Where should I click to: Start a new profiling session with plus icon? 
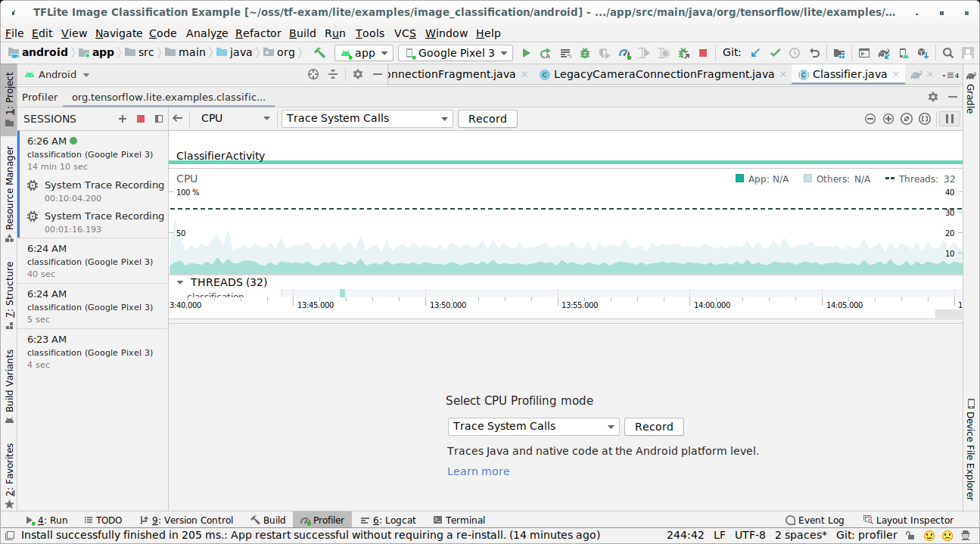[123, 119]
